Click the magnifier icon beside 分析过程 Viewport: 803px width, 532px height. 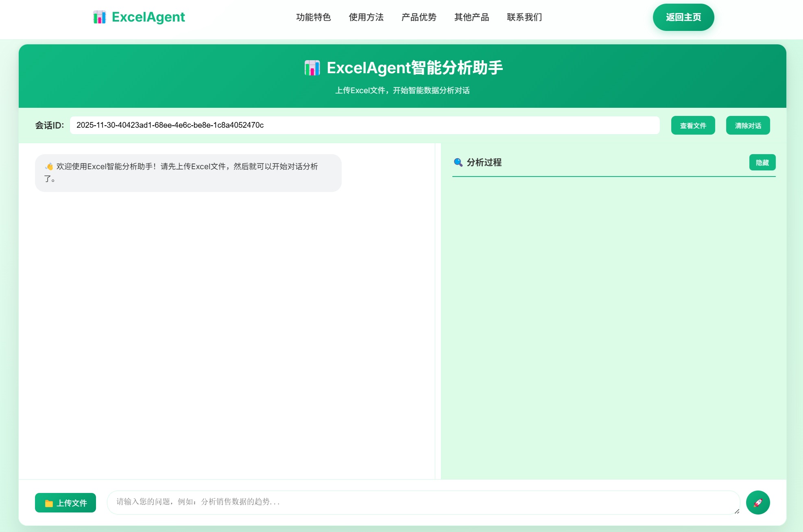pos(459,162)
